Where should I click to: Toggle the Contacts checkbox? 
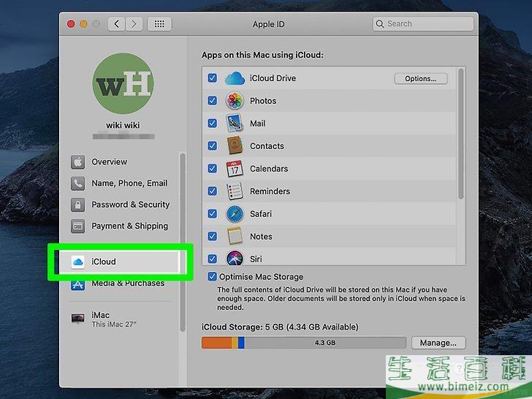pos(212,146)
